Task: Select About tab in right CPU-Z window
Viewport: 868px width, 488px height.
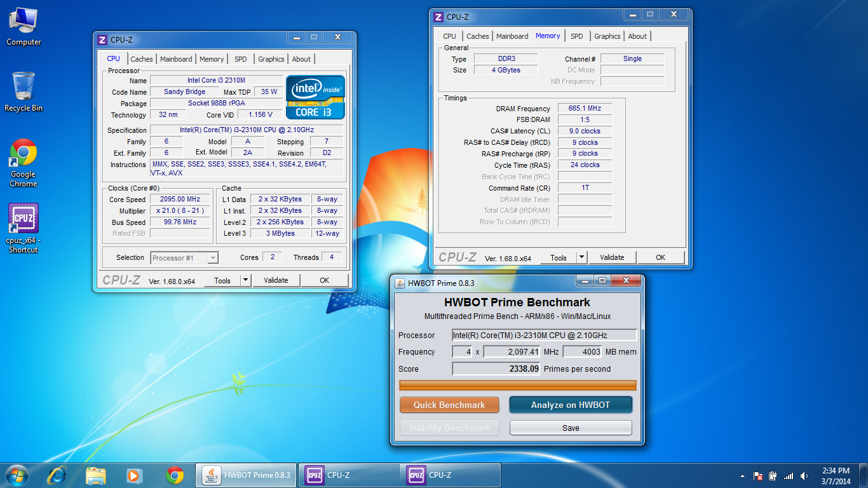Action: 637,36
